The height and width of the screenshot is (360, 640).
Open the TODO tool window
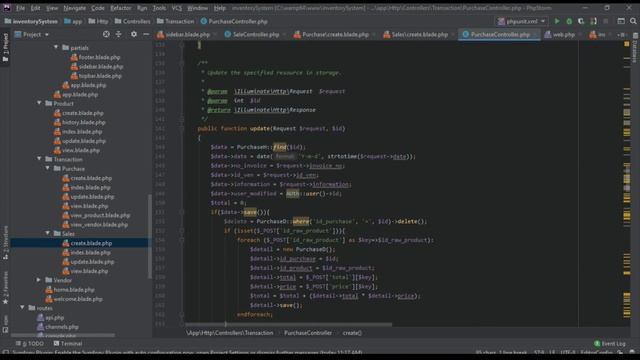click(29, 344)
